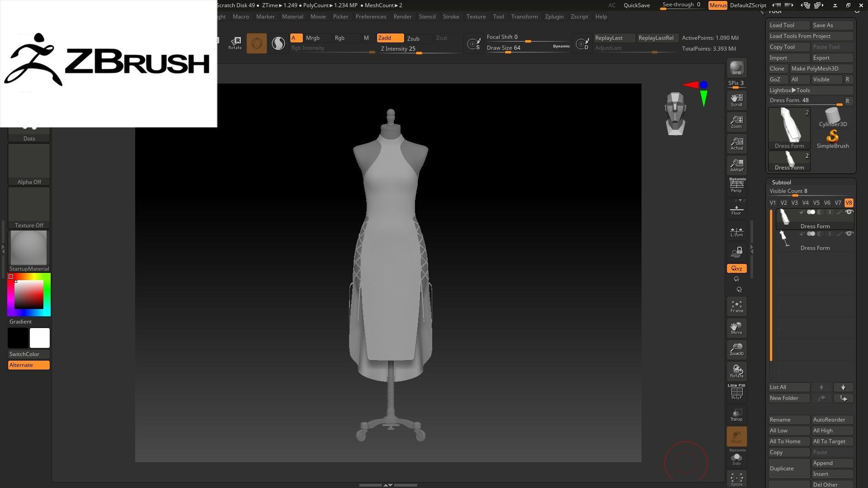Expand the Subtool palette header

(781, 183)
